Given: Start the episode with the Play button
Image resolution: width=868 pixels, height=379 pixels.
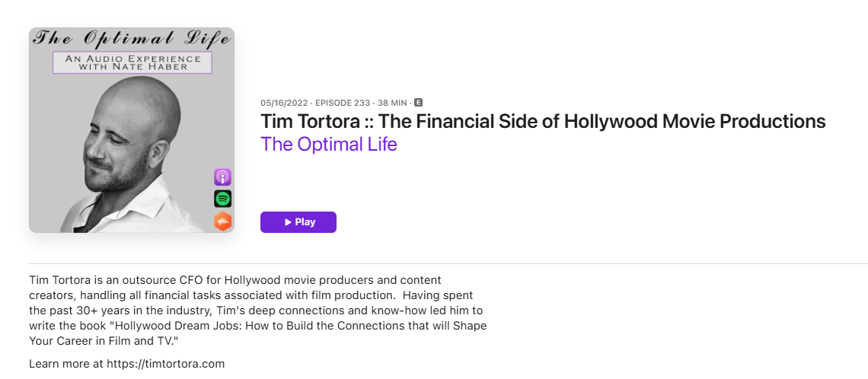Looking at the screenshot, I should (x=298, y=222).
